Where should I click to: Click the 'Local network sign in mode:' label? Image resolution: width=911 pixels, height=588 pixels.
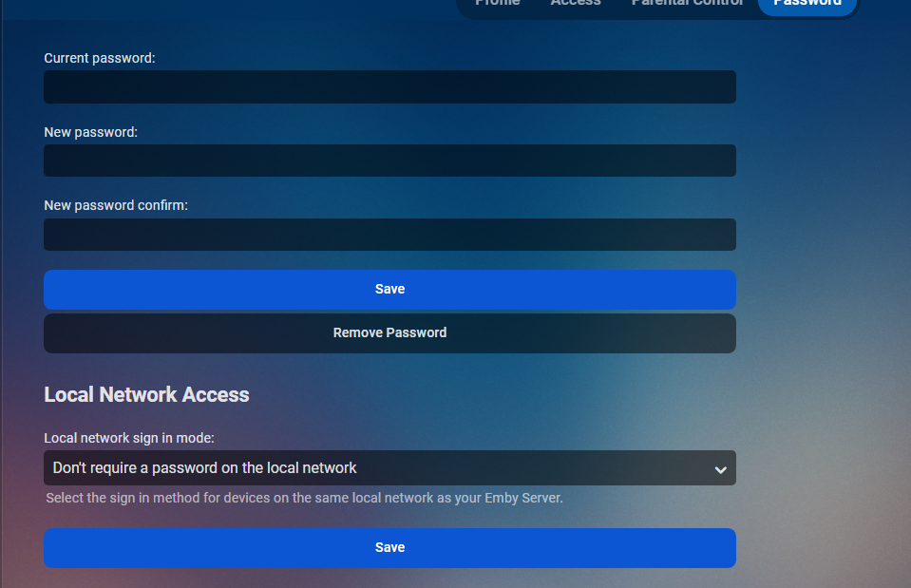point(129,438)
